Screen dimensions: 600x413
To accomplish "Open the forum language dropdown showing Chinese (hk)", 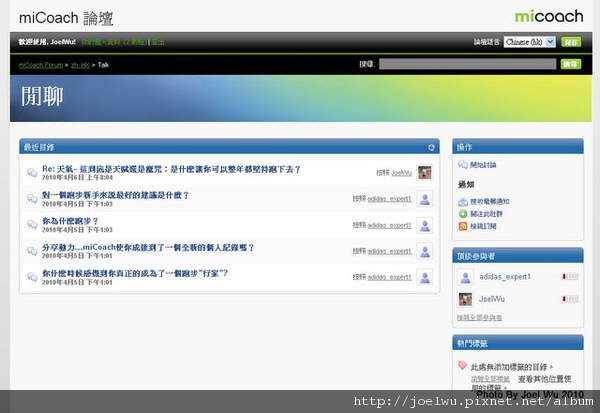I will tap(530, 42).
